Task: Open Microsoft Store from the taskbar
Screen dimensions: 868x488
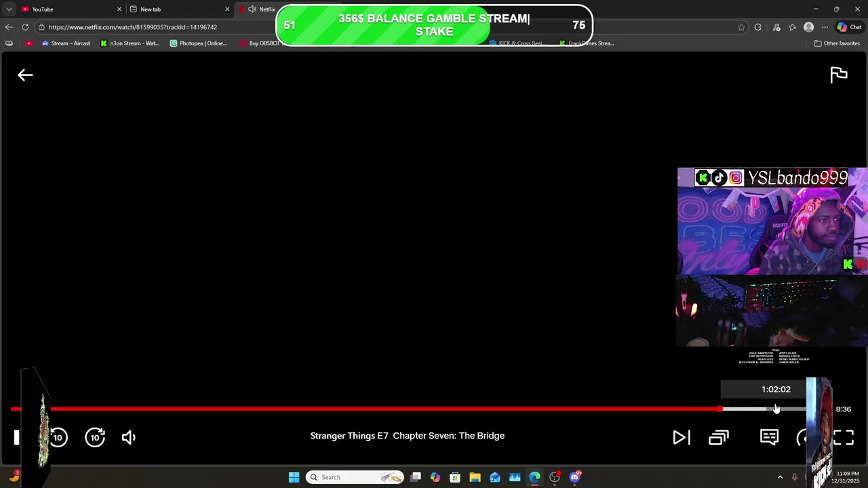Action: tap(455, 477)
